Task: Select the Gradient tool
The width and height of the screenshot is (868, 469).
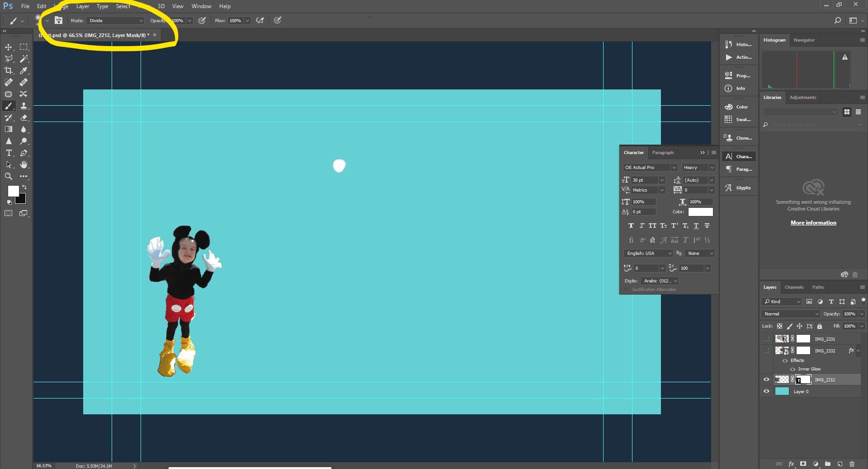Action: click(9, 129)
